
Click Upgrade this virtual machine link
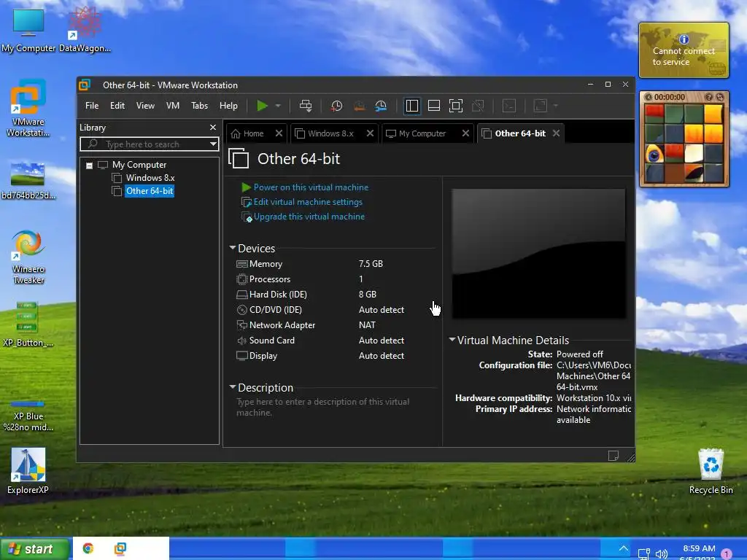309,217
